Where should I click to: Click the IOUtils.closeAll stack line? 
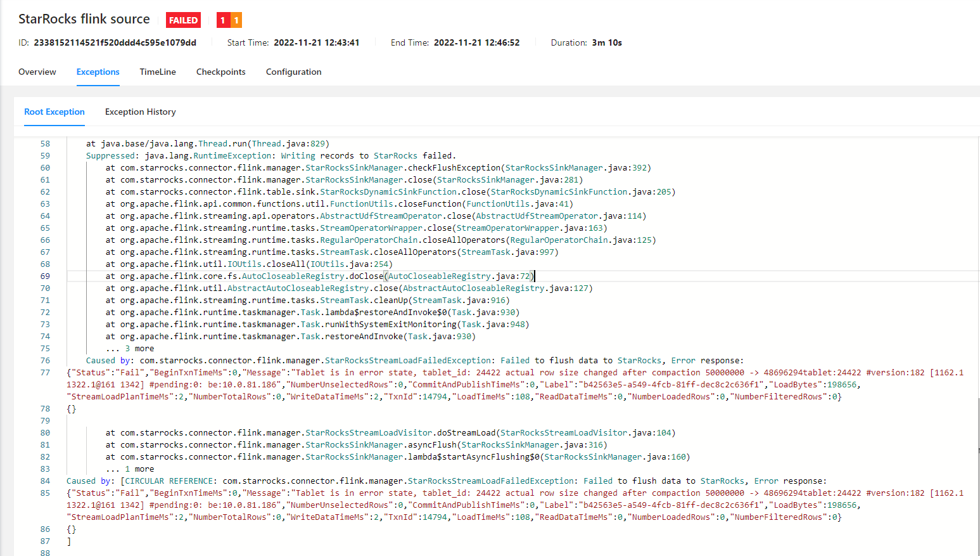pos(249,264)
